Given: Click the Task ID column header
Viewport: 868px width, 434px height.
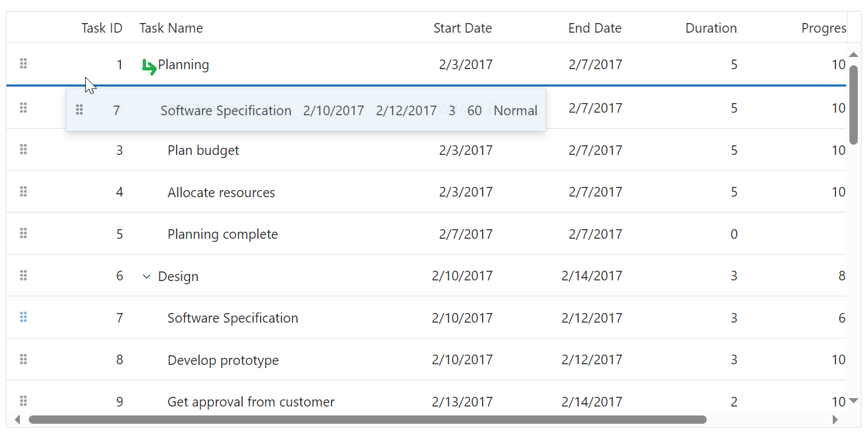Looking at the screenshot, I should [x=102, y=28].
